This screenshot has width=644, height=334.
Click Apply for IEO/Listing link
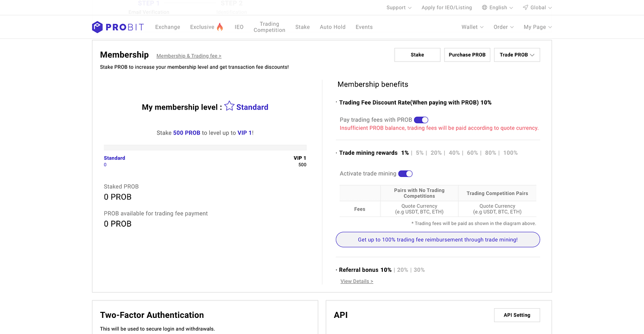(x=447, y=7)
